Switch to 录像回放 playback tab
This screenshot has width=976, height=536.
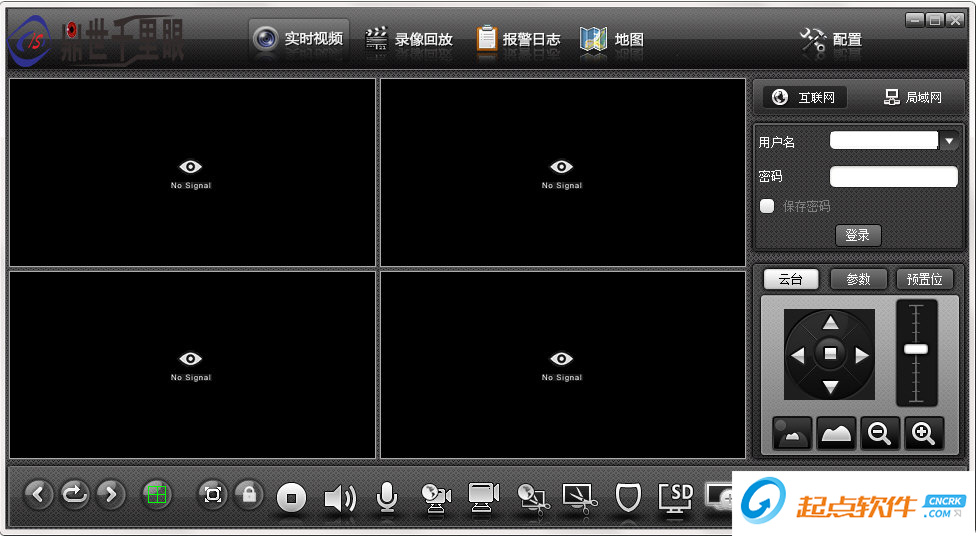click(408, 39)
